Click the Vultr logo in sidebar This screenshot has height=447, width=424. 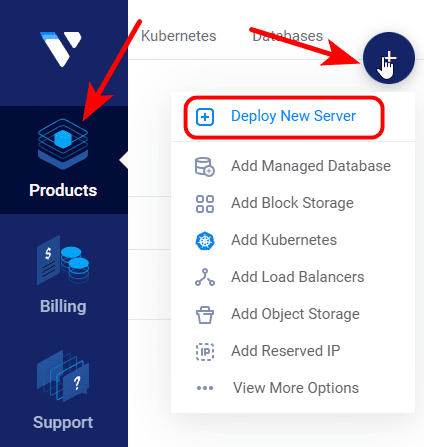[x=61, y=49]
